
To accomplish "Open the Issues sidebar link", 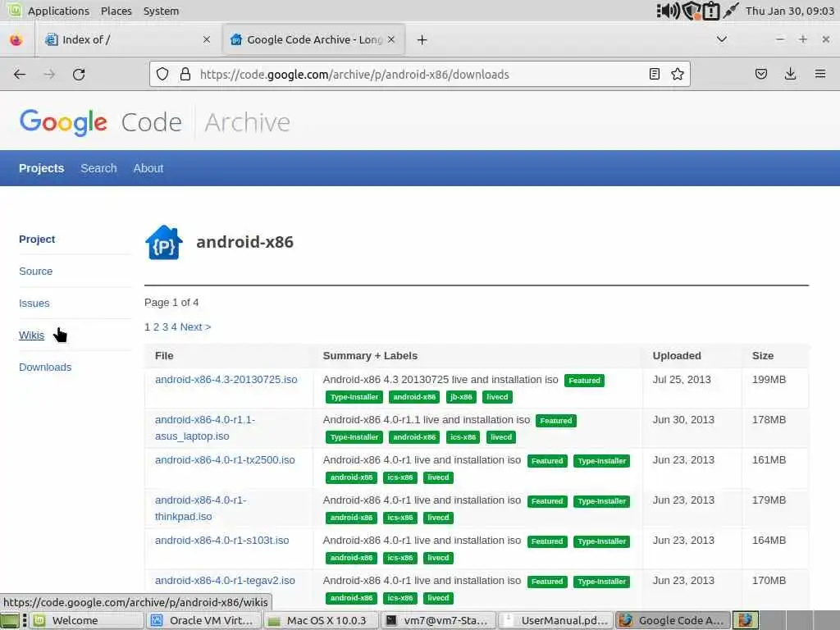I will coord(34,304).
